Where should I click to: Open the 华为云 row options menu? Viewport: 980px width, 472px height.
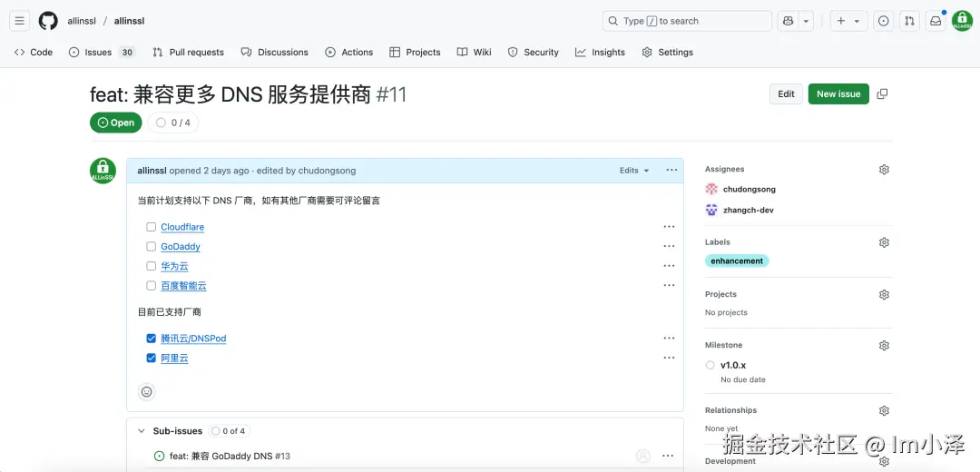click(669, 266)
